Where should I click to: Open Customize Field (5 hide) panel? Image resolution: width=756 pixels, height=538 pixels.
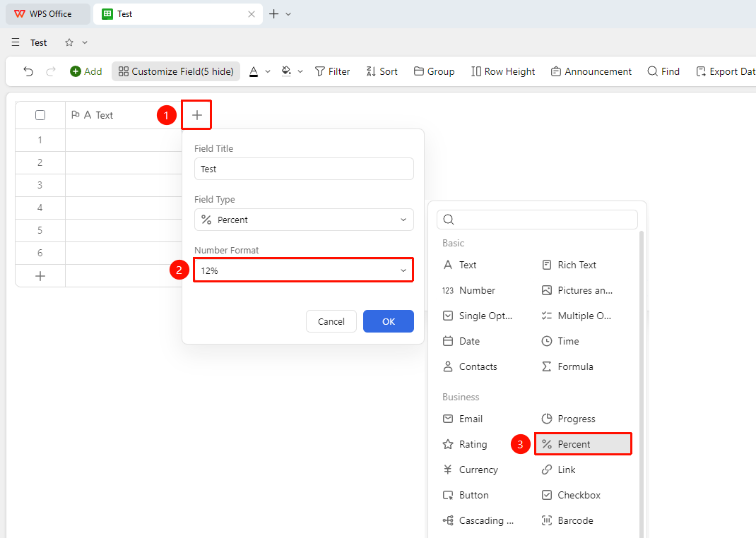(x=176, y=71)
